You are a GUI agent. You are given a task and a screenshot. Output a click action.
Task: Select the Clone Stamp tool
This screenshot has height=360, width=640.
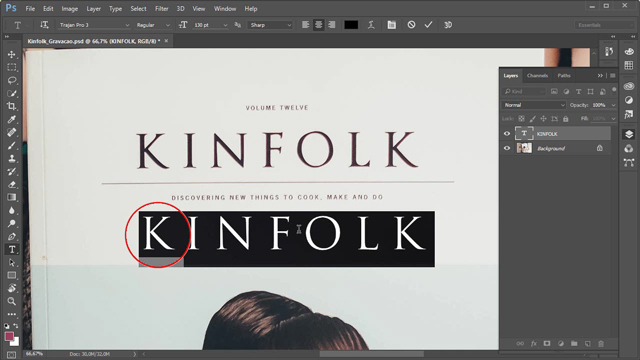point(11,158)
